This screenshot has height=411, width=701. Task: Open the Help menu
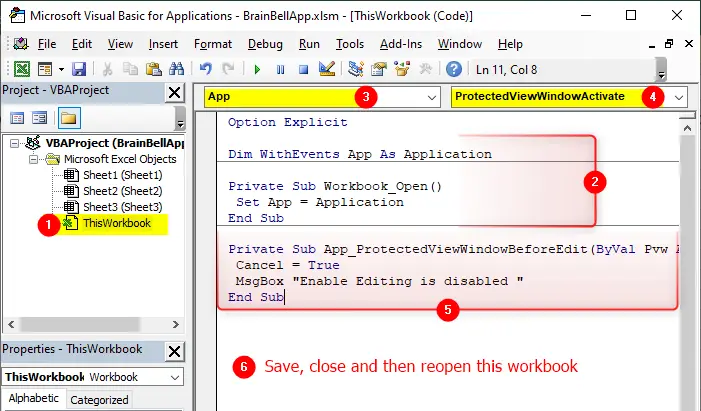510,44
